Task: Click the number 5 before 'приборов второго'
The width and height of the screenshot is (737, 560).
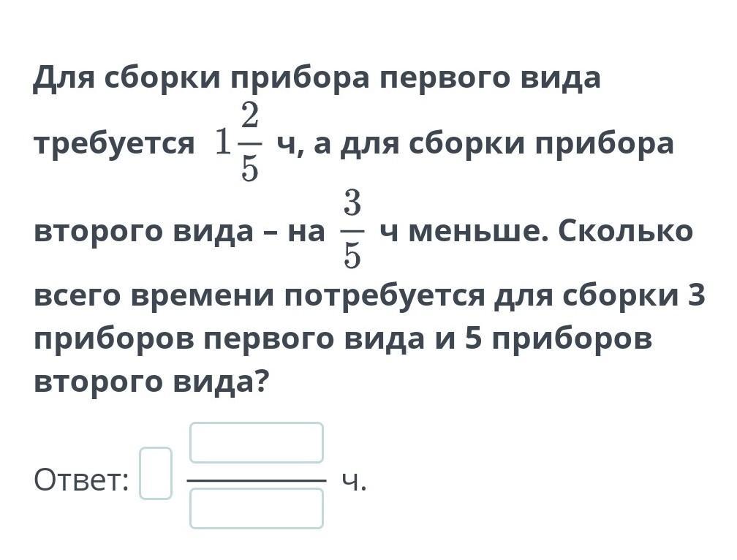Action: [472, 339]
